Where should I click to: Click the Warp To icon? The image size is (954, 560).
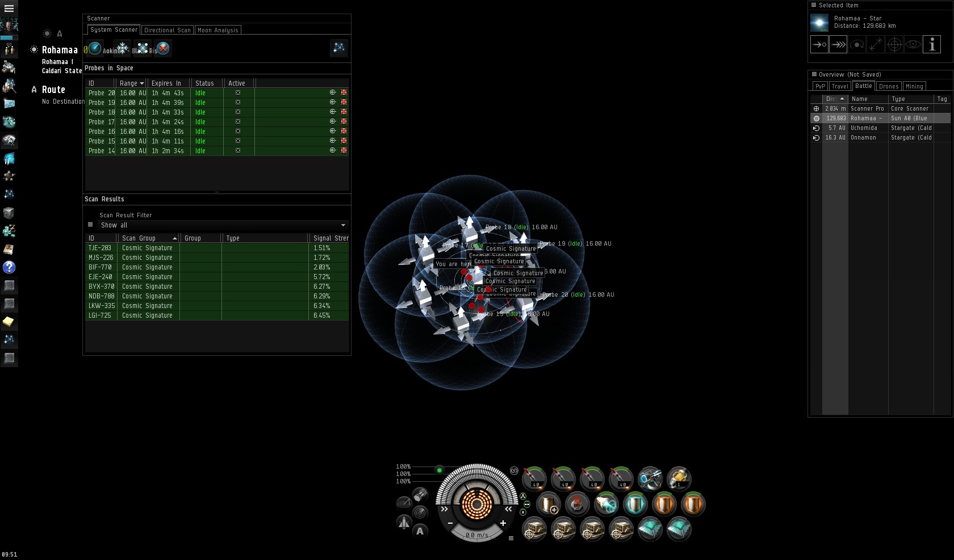pos(838,44)
